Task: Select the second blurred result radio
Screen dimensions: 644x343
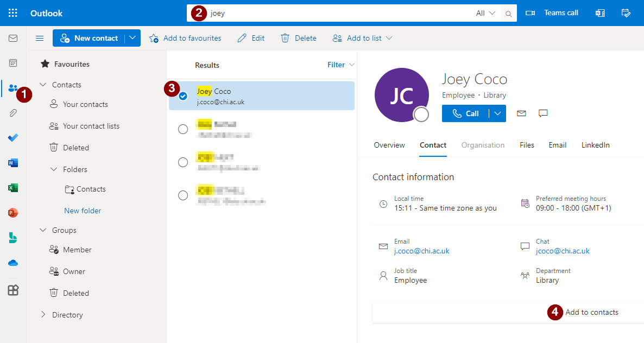Action: click(183, 129)
